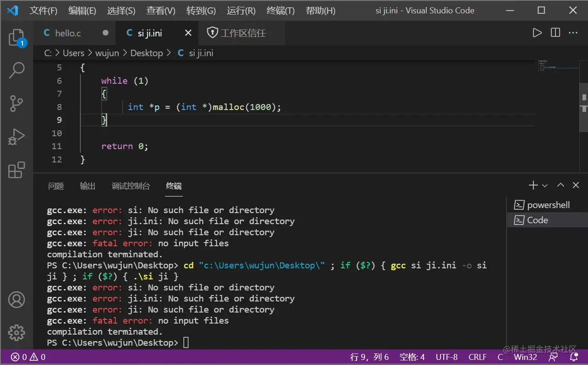This screenshot has height=365, width=588.
Task: Open the Accounts menu icon
Action: point(17,300)
